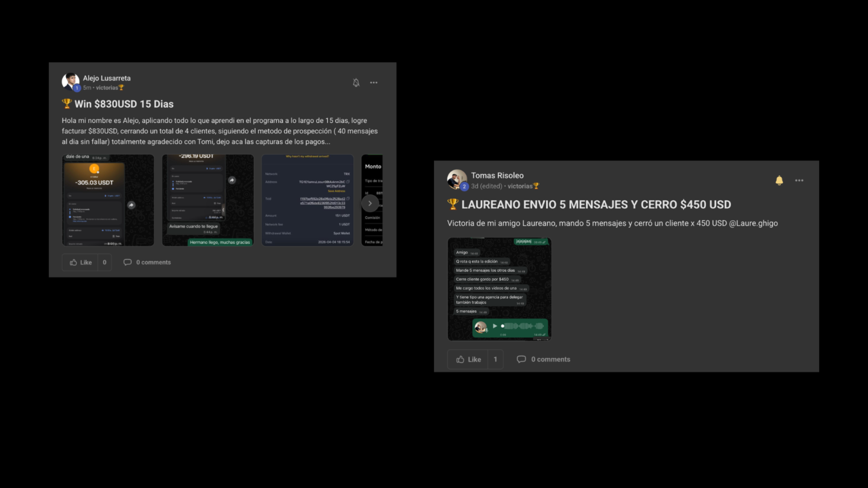Click Alejo Lusarreta's profile avatar
The width and height of the screenshot is (868, 488).
point(71,82)
